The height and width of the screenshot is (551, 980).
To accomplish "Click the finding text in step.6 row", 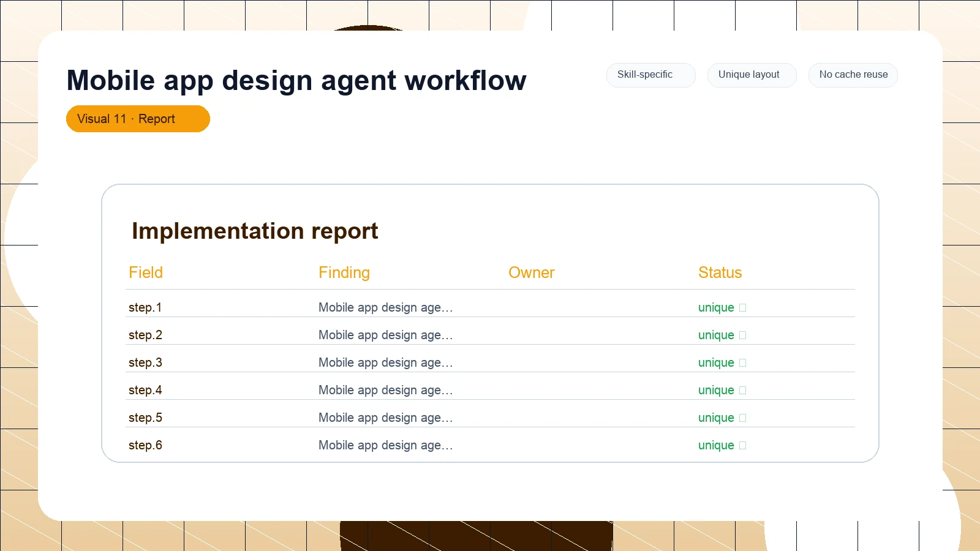I will pyautogui.click(x=386, y=445).
